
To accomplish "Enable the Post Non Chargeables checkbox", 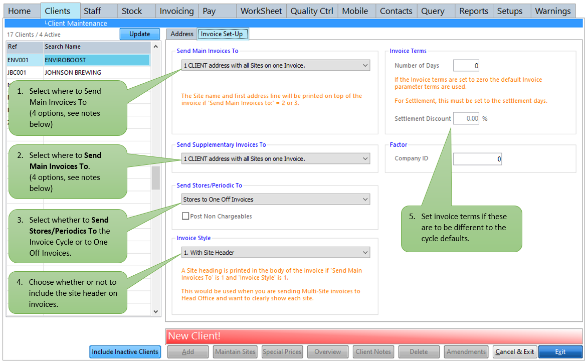I will (x=185, y=216).
